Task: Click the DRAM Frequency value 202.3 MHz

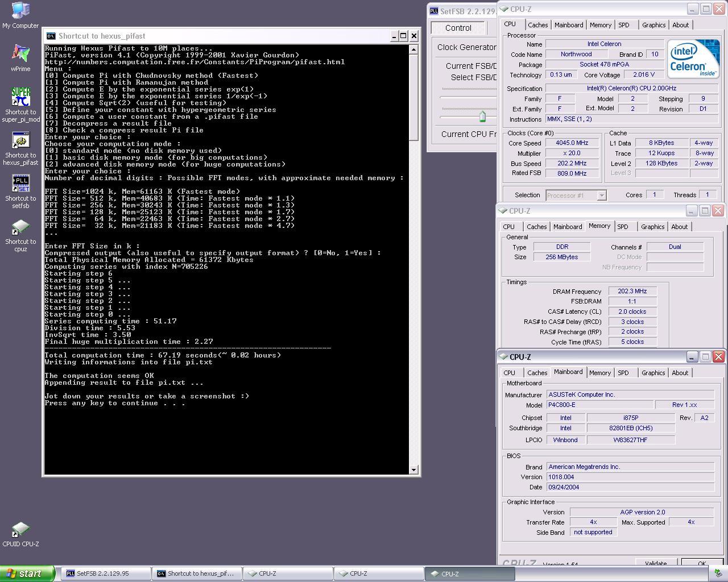Action: click(632, 291)
